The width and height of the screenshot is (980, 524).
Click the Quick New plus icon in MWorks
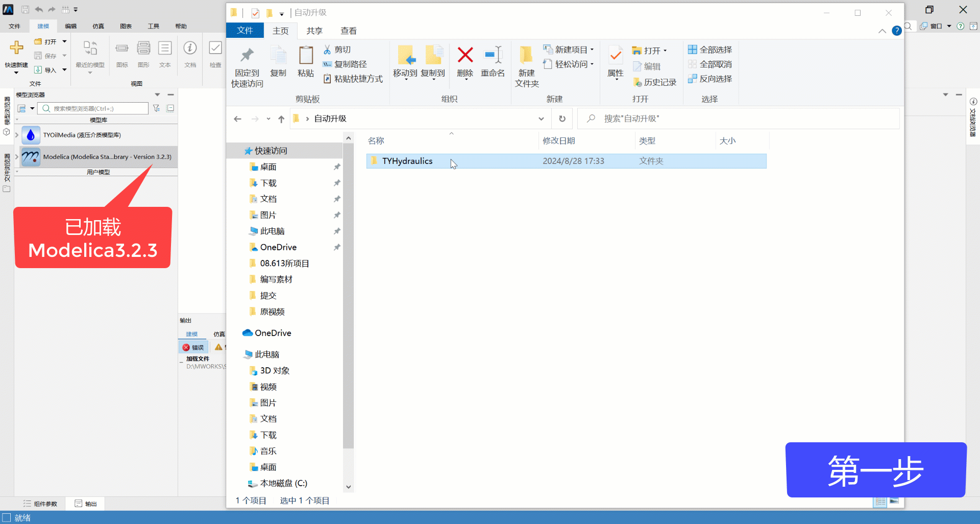coord(16,48)
